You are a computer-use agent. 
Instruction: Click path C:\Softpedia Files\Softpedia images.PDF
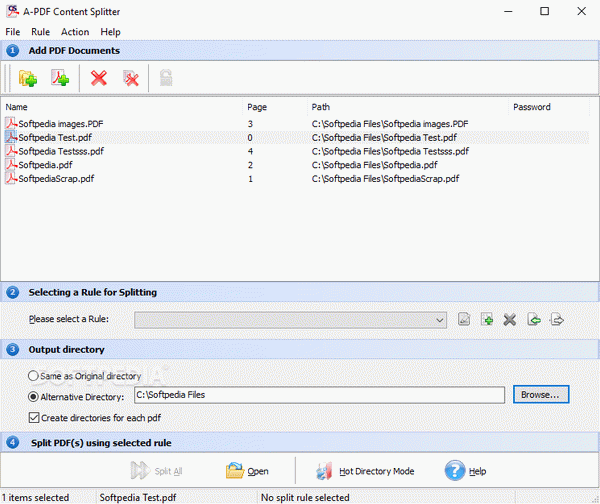point(390,124)
